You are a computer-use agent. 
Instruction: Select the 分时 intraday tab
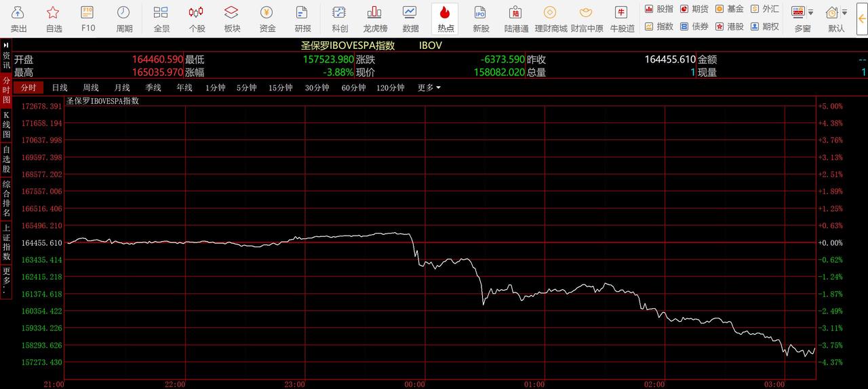[x=28, y=88]
